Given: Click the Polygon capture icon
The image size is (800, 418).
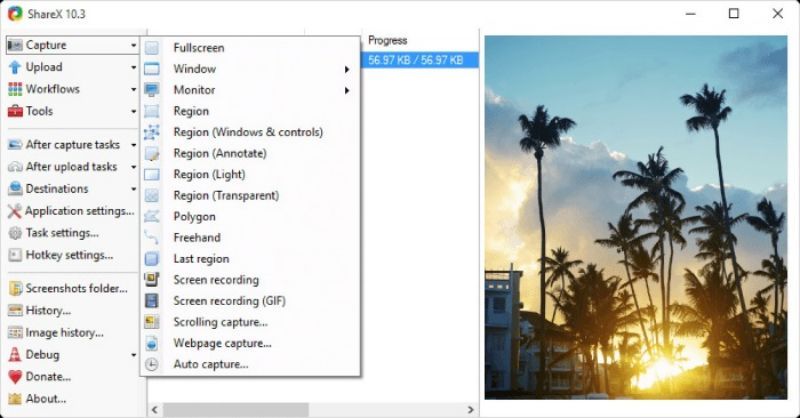Looking at the screenshot, I should (x=152, y=217).
